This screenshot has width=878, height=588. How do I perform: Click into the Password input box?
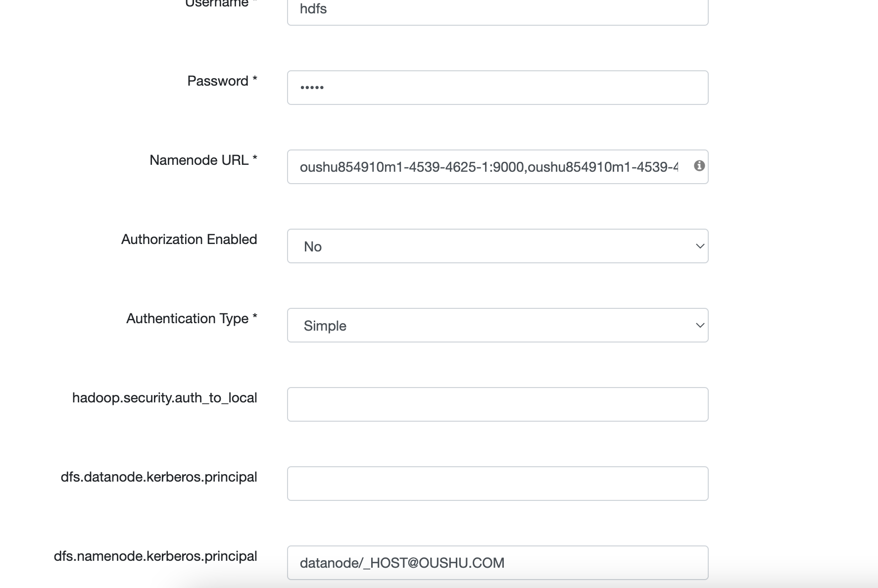coord(497,88)
